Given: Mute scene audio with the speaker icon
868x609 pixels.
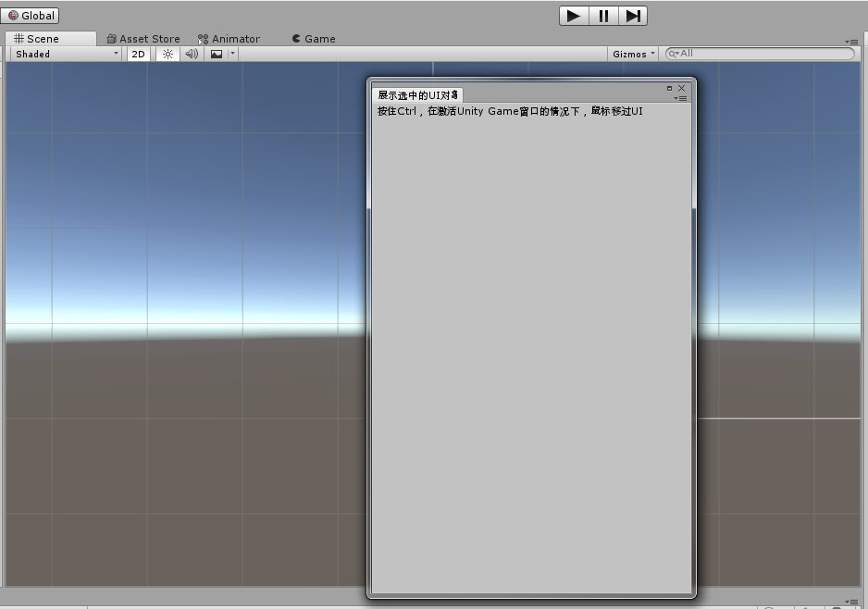Looking at the screenshot, I should 191,53.
